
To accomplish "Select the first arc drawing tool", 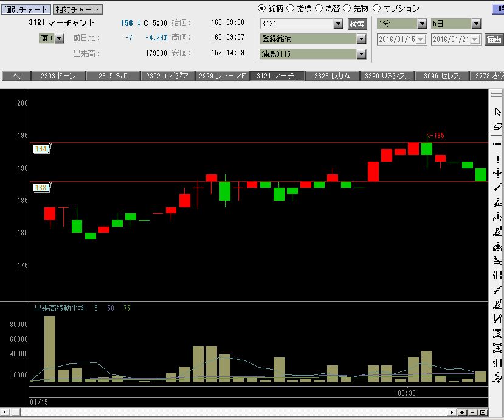I will [497, 217].
